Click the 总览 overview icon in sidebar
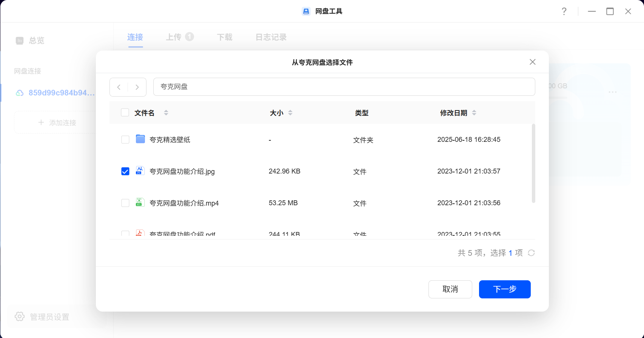 tap(20, 40)
